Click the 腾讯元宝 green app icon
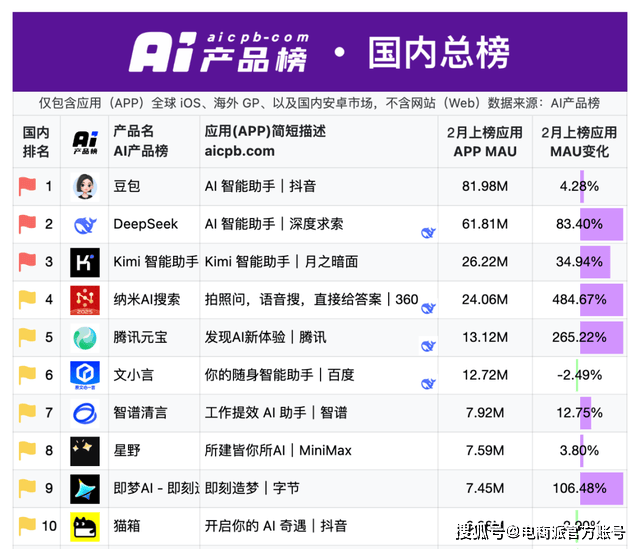The height and width of the screenshot is (549, 640). point(85,338)
